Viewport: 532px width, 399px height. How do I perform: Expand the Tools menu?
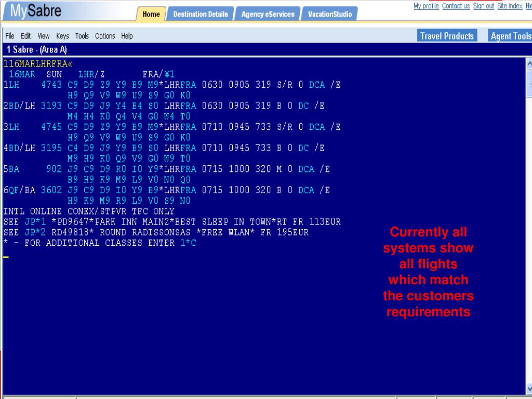[82, 36]
